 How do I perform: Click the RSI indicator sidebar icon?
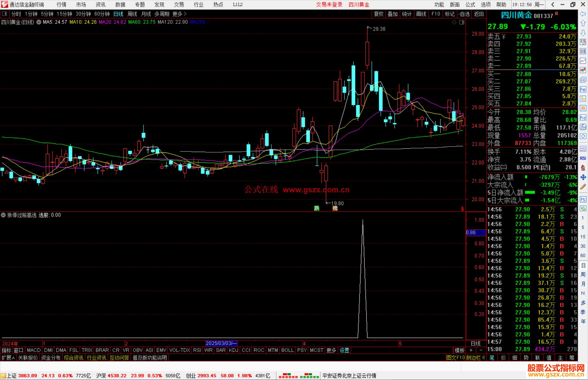[x=583, y=158]
